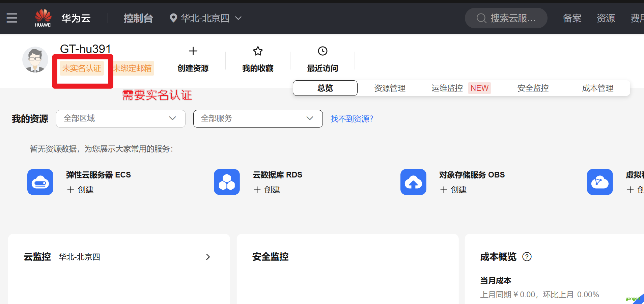Open the 弹性云服务器 ECS service icon

pos(40,182)
